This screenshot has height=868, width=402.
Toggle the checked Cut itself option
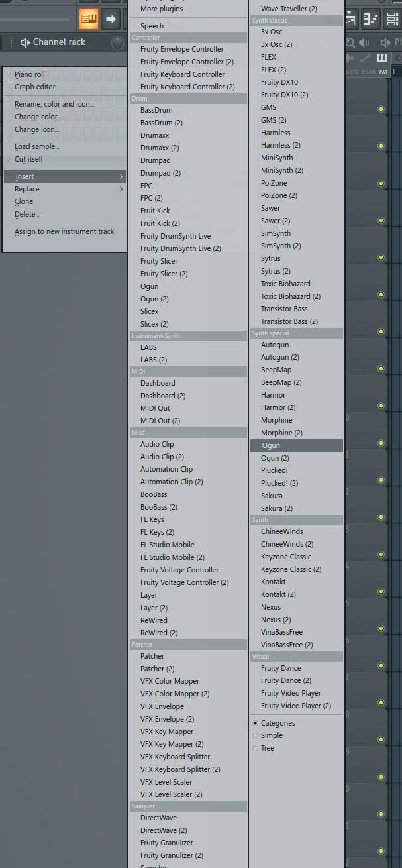point(28,159)
